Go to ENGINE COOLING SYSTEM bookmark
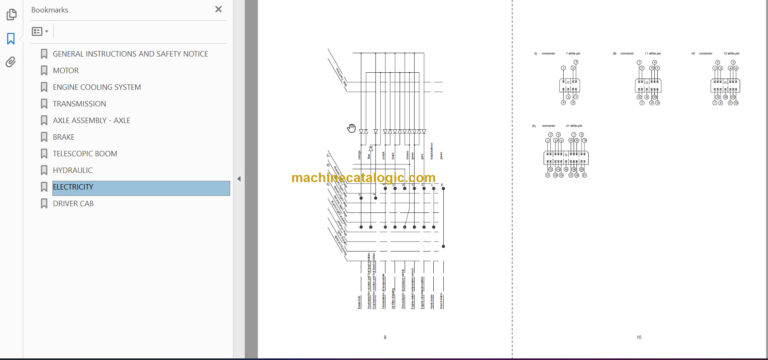Viewport: 768px width, 360px height. [97, 87]
